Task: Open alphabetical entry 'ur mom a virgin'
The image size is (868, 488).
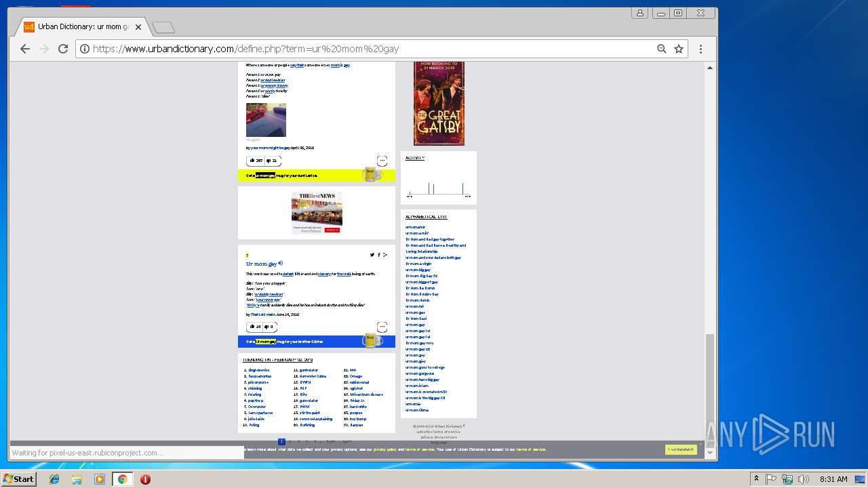Action: click(418, 264)
